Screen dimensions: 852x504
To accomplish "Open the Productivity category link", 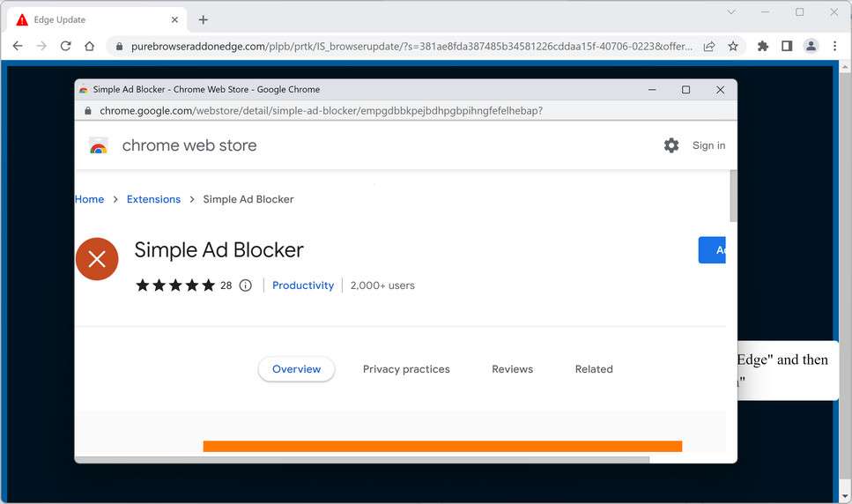I will point(303,285).
